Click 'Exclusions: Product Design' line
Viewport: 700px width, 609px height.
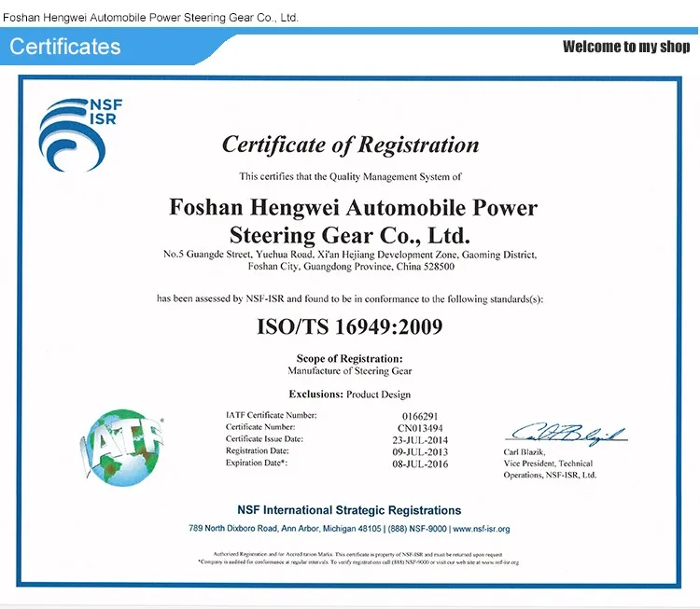click(350, 394)
